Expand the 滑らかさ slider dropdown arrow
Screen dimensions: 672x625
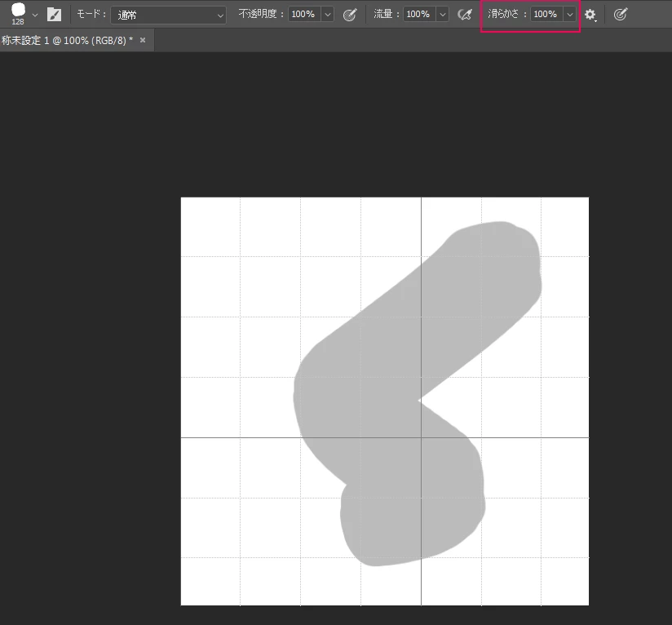point(569,15)
